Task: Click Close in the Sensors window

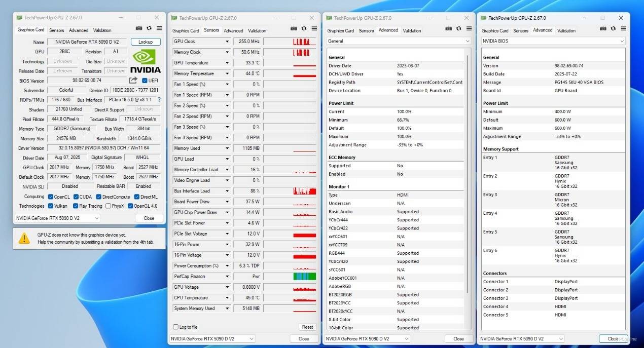Action: click(304, 338)
